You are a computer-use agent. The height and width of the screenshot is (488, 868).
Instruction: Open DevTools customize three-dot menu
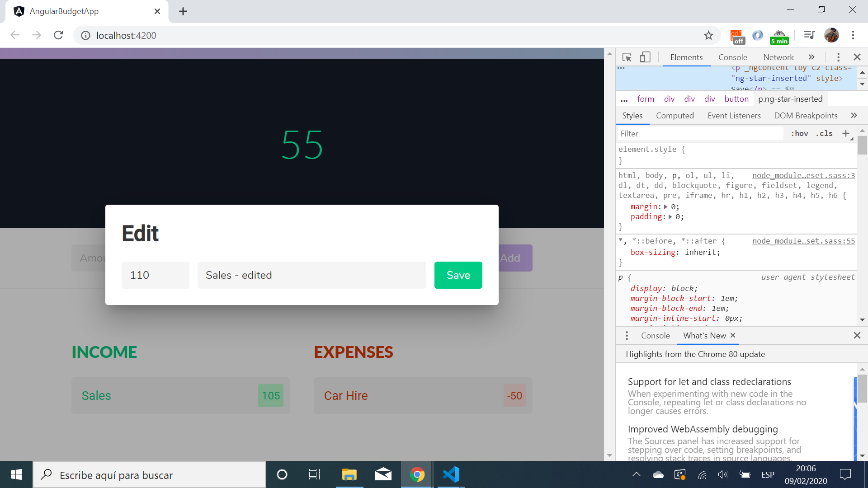(838, 57)
